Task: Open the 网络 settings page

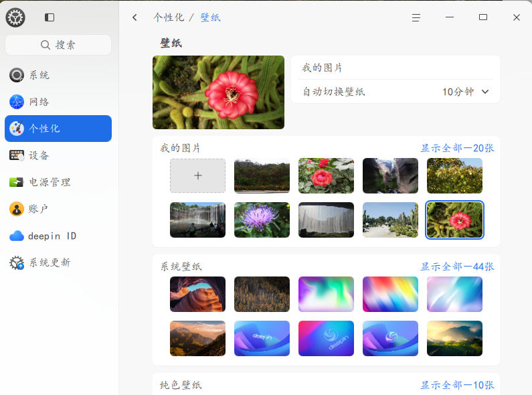Action: pos(58,102)
